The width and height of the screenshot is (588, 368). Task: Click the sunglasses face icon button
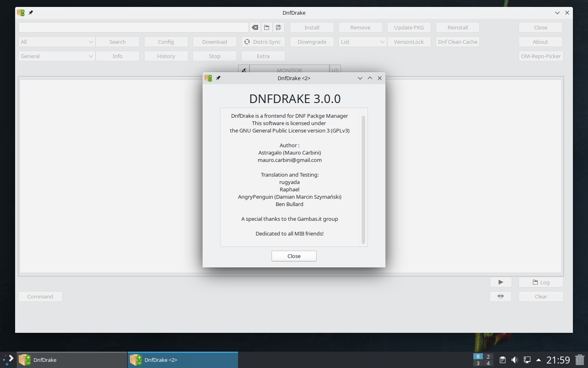pyautogui.click(x=501, y=296)
